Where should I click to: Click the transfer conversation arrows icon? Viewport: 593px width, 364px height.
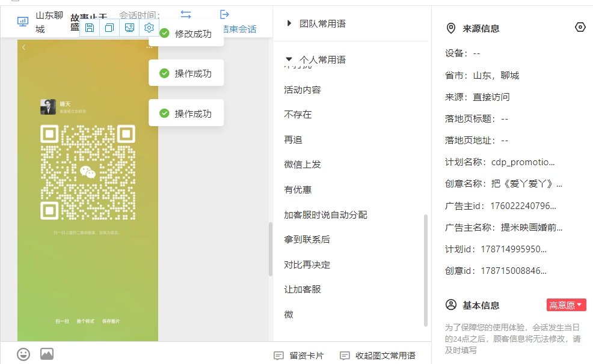point(186,14)
